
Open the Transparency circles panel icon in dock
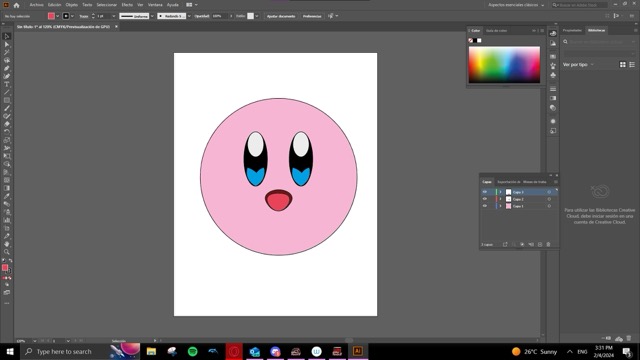(553, 108)
